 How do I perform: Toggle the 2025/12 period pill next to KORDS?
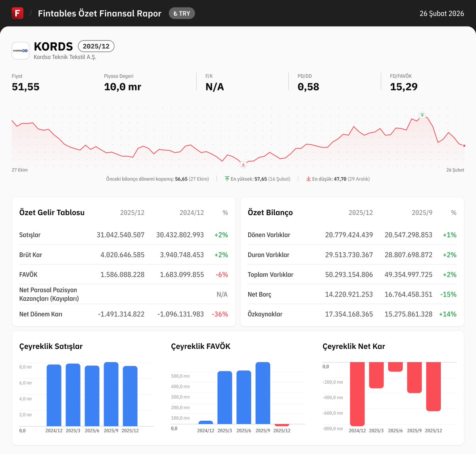pyautogui.click(x=96, y=46)
